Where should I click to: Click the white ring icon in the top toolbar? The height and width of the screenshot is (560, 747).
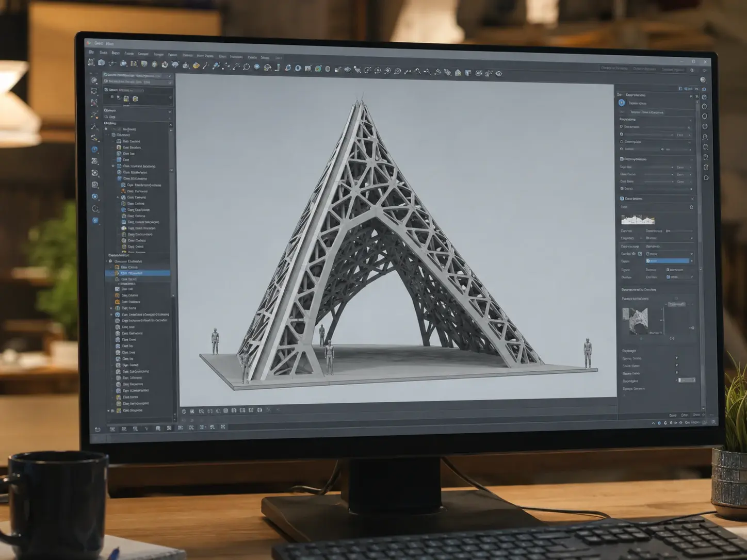tap(247, 67)
